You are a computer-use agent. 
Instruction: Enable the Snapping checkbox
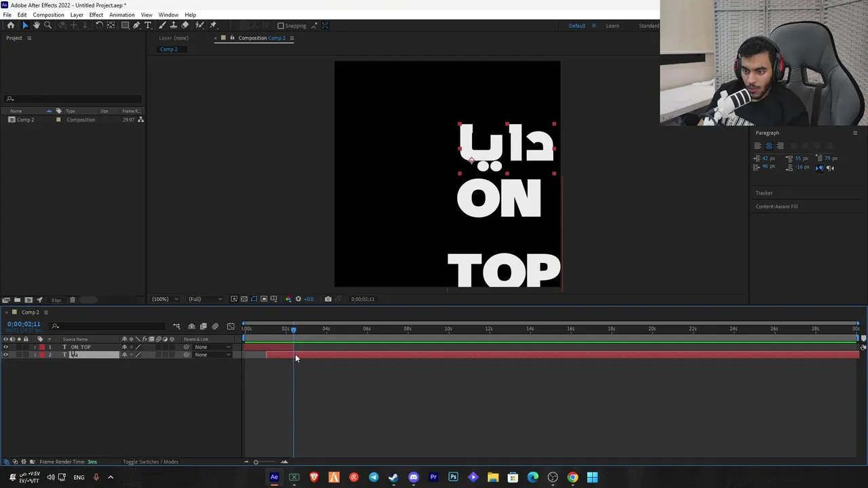pyautogui.click(x=281, y=26)
